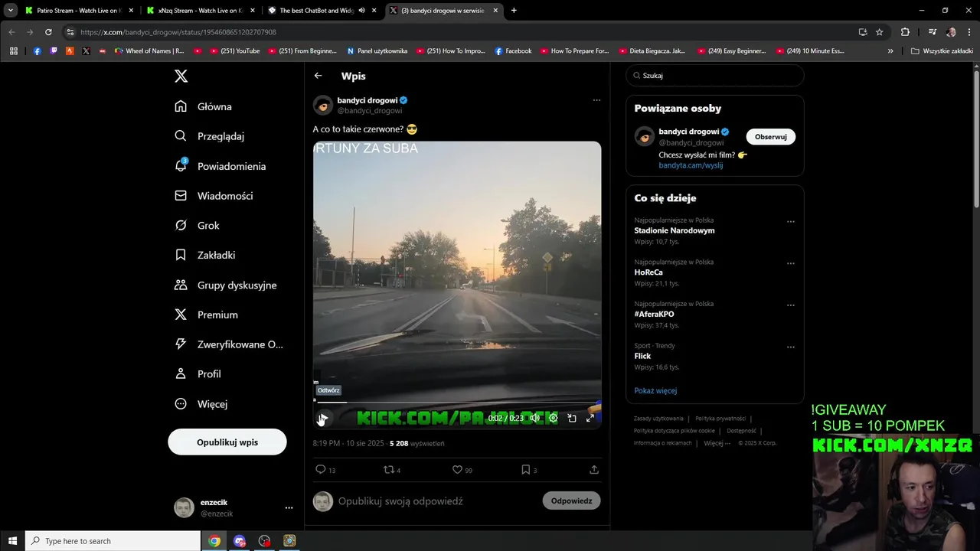Viewport: 980px width, 551px height.
Task: Open Chrome extensions puzzle icon
Action: point(905,32)
